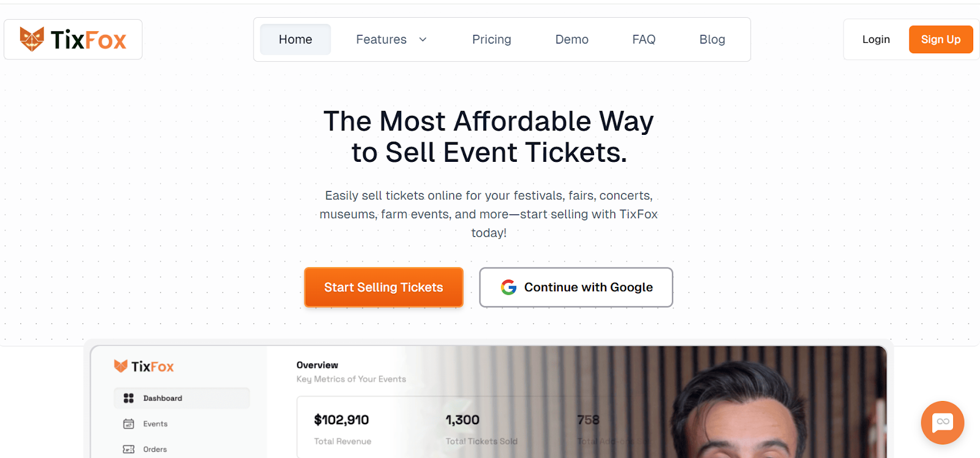Click Start Selling Tickets button
The width and height of the screenshot is (980, 458).
tap(383, 287)
